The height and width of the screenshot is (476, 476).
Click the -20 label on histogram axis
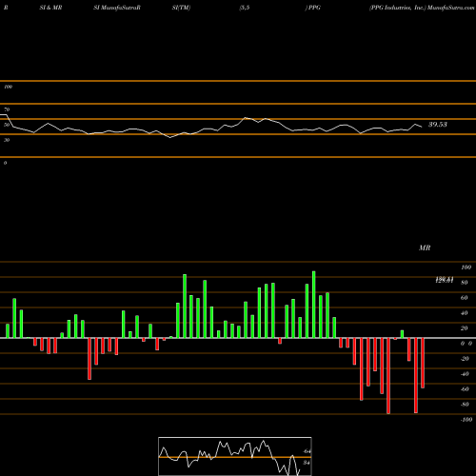pyautogui.click(x=465, y=359)
